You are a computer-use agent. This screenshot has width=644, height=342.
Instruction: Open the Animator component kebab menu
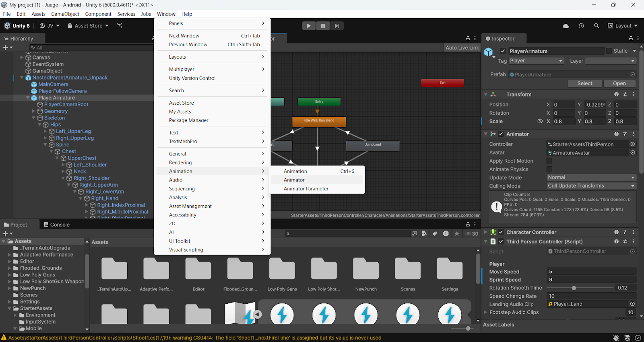point(633,134)
